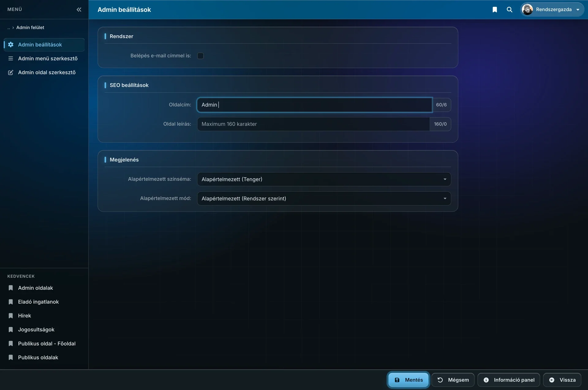Select Admin beállítások menu item
Image resolution: width=588 pixels, height=390 pixels.
[x=44, y=45]
